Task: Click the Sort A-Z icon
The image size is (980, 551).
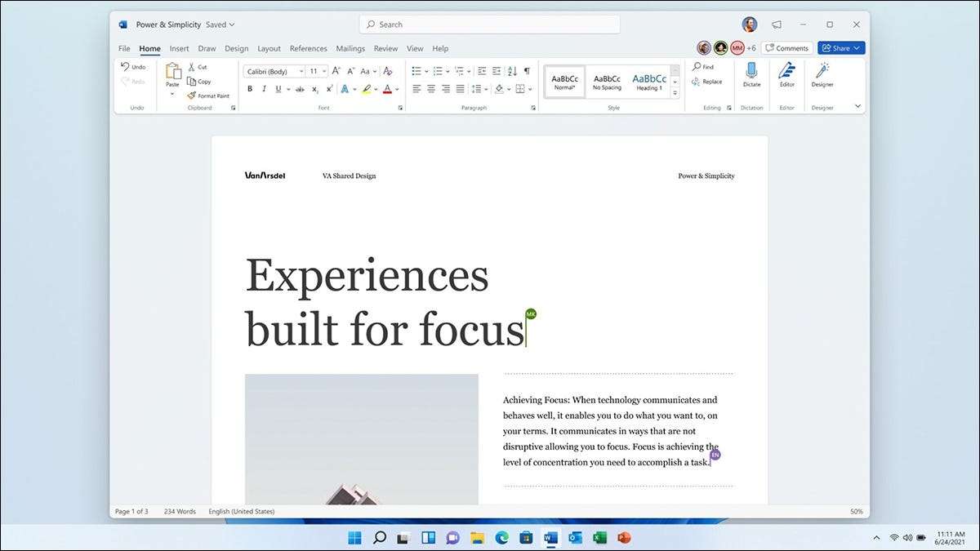Action: point(512,71)
